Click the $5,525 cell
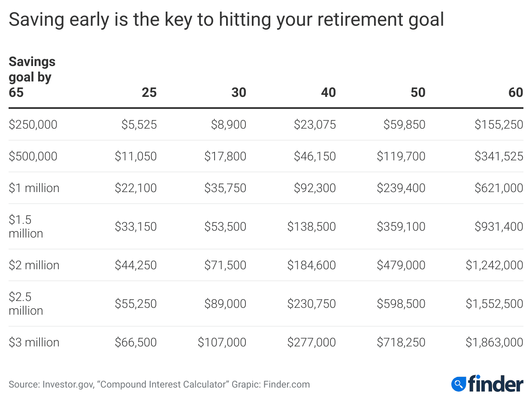This screenshot has height=403, width=532. pyautogui.click(x=139, y=125)
